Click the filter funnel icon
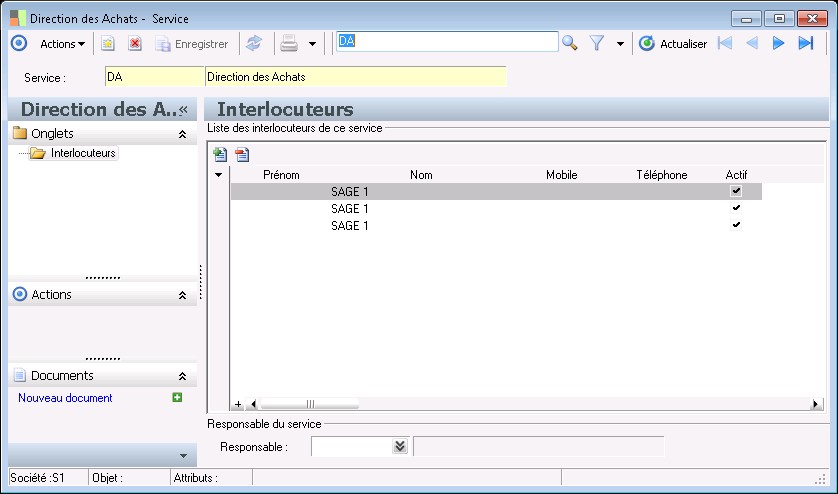838x494 pixels. click(597, 43)
